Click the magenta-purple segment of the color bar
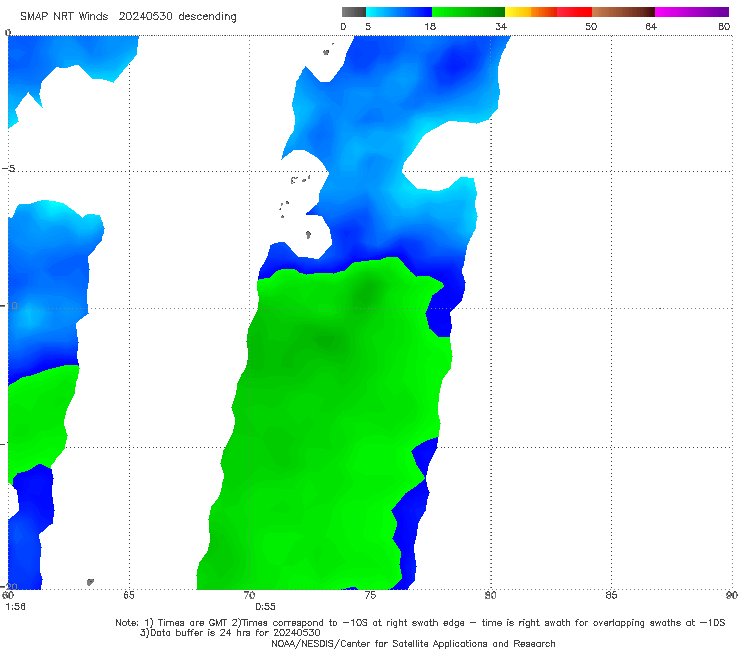The image size is (740, 650). coord(692,12)
